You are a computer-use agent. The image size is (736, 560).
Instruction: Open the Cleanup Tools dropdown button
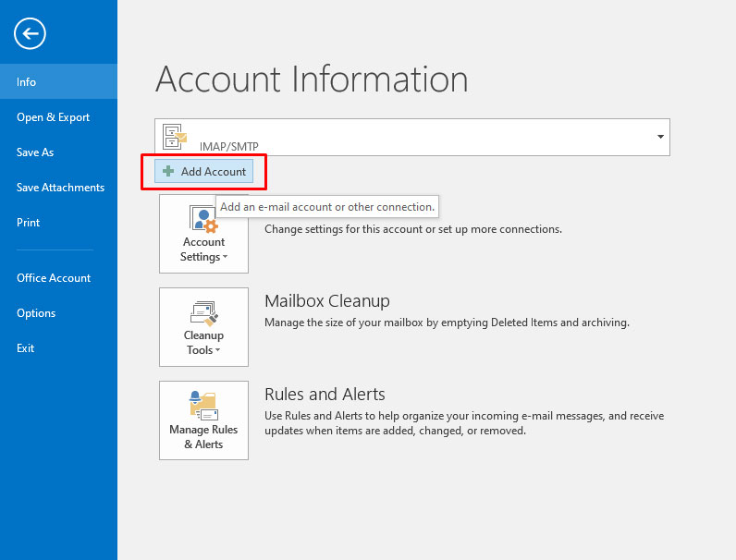point(203,327)
